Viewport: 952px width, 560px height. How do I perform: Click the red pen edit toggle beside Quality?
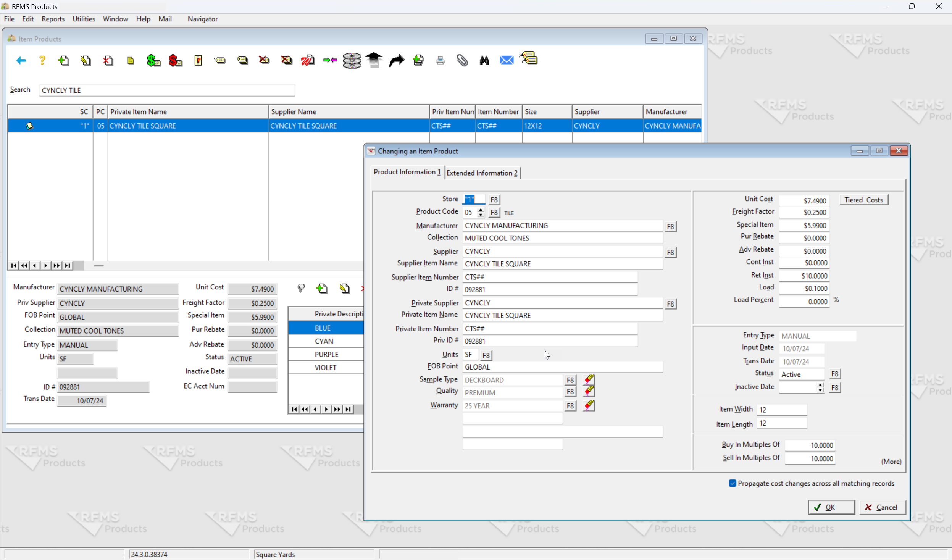589,392
